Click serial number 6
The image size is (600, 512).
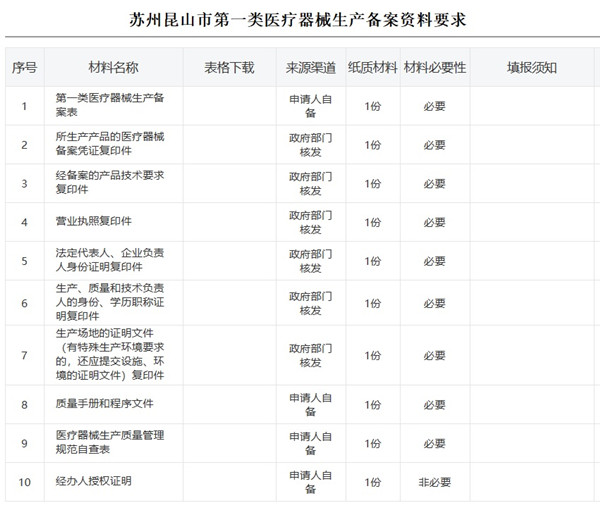24,303
